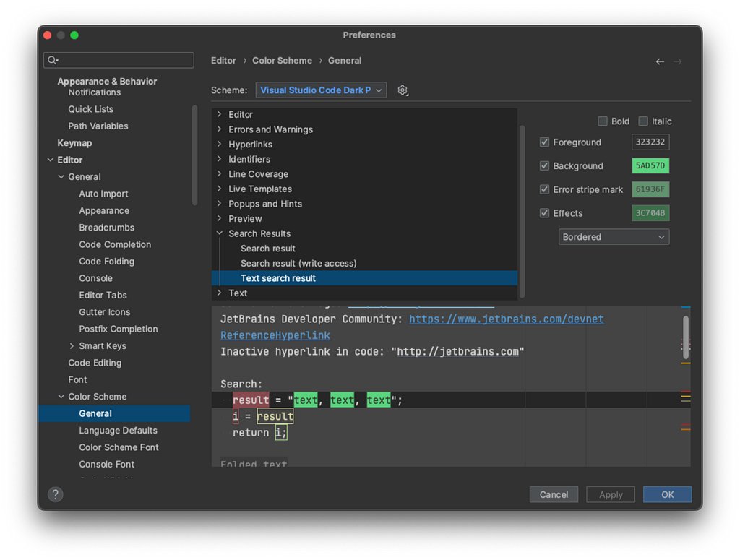Open Language Defaults settings page
The width and height of the screenshot is (740, 560).
tap(118, 430)
